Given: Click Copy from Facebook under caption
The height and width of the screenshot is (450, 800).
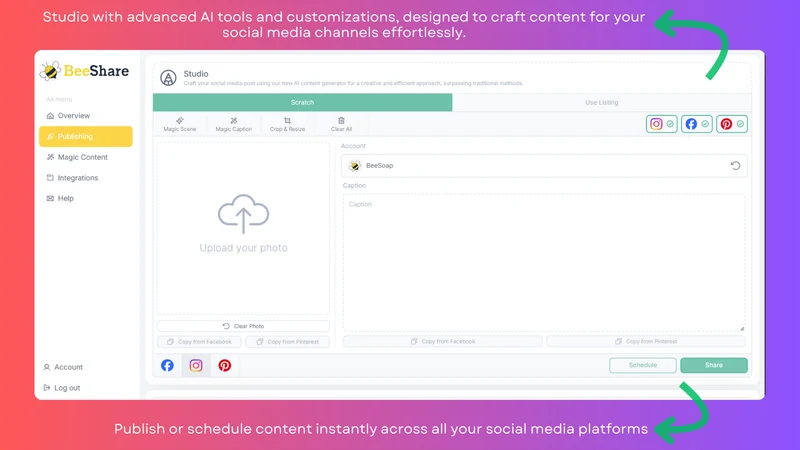Looking at the screenshot, I should point(442,341).
